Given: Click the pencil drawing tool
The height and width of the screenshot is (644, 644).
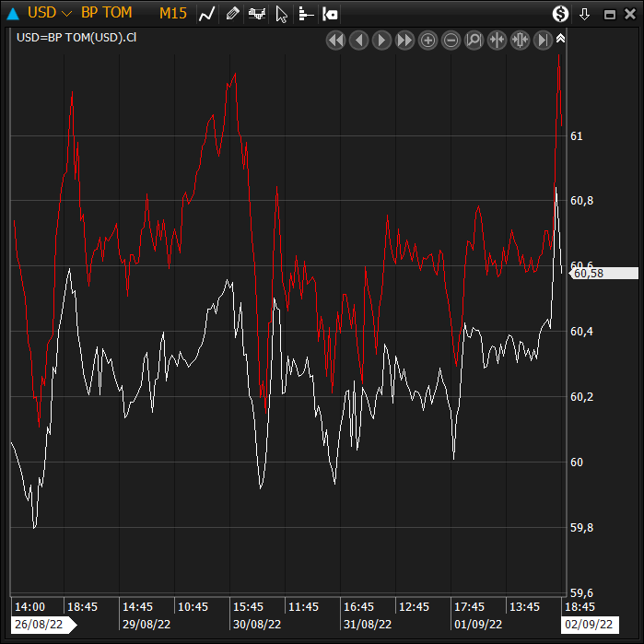Looking at the screenshot, I should pyautogui.click(x=233, y=13).
